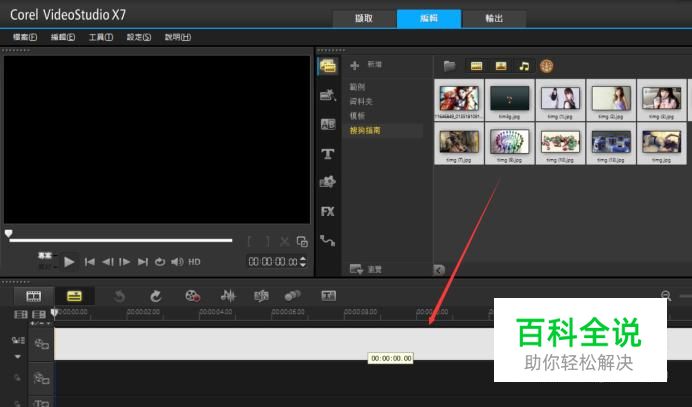The width and height of the screenshot is (692, 407).
Task: Open the system volume control
Action: [177, 262]
